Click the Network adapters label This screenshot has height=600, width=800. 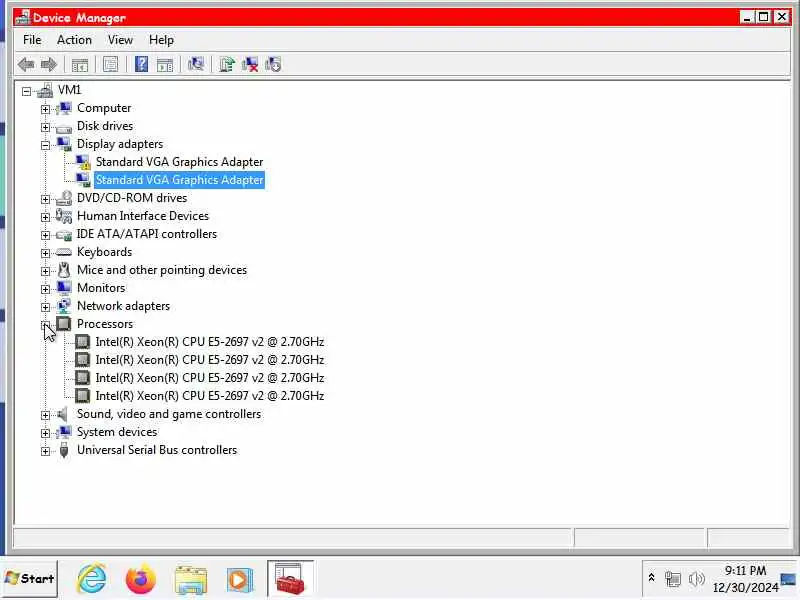pos(123,306)
